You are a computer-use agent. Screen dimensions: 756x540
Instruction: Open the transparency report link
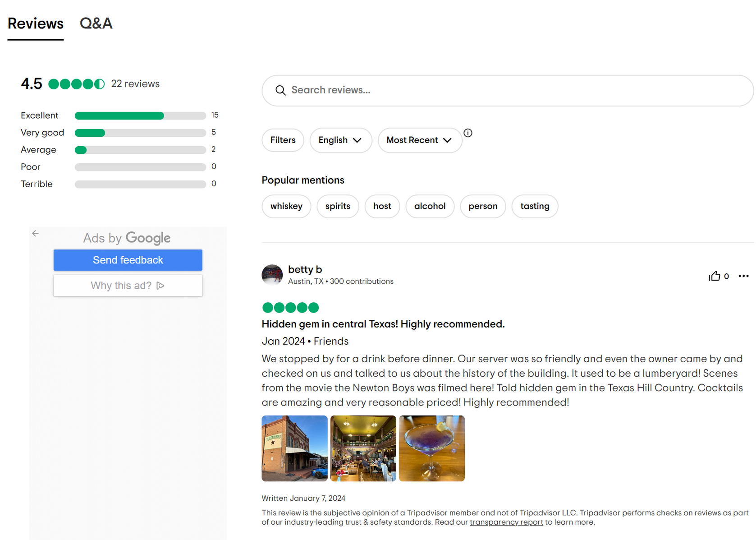506,522
